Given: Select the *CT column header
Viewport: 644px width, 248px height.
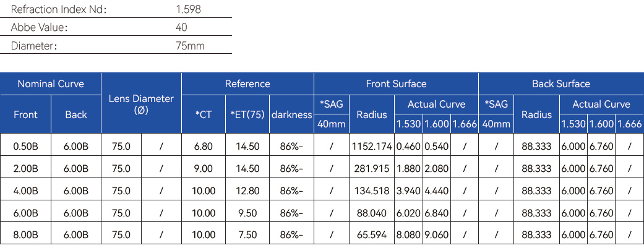Looking at the screenshot, I should click(x=204, y=114).
